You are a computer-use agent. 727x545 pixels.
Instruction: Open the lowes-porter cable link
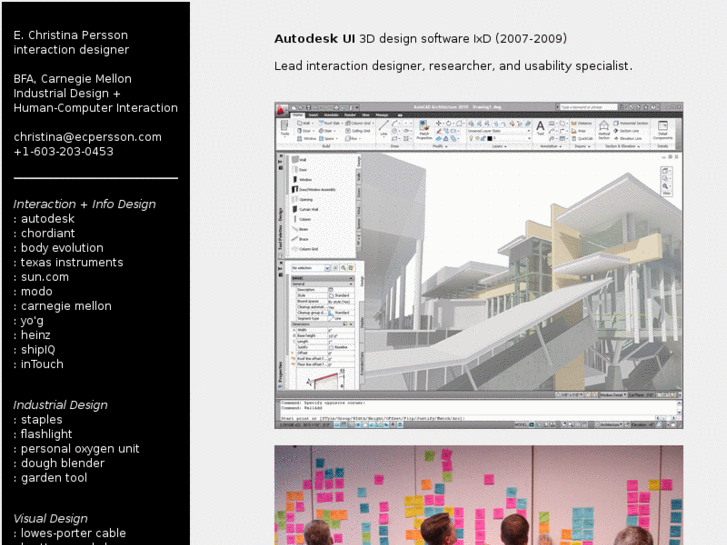point(73,533)
